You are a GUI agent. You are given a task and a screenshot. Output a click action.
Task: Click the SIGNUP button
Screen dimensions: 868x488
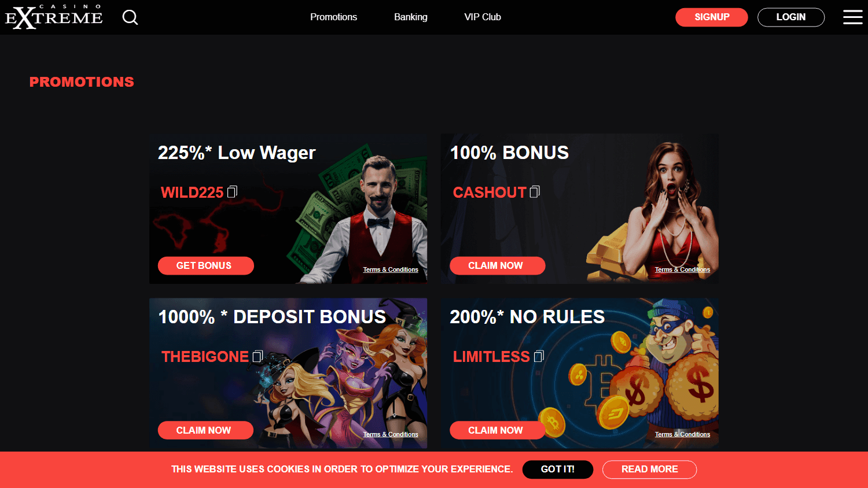pos(712,17)
